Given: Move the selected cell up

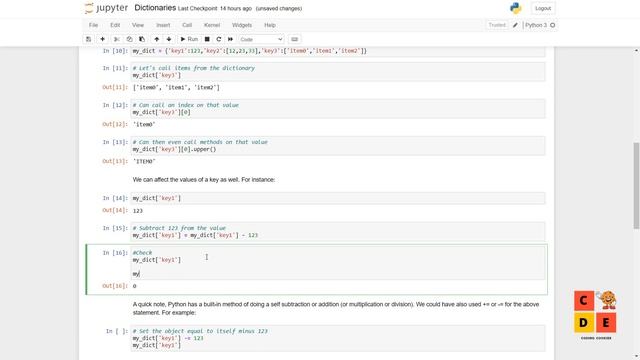Looking at the screenshot, I should pos(156,39).
